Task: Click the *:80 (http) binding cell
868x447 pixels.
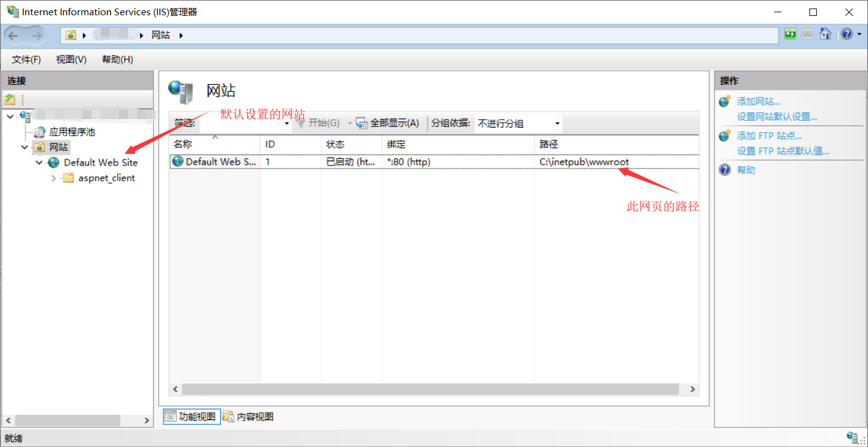Action: coord(409,162)
